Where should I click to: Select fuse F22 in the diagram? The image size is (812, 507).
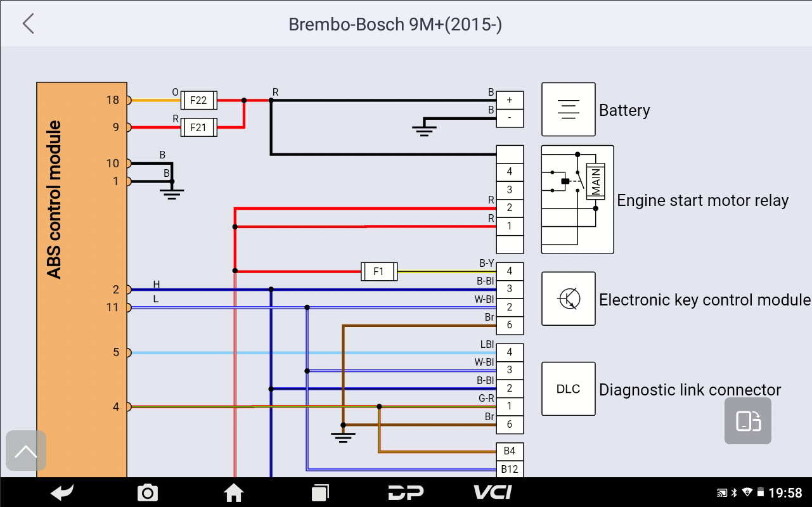[198, 100]
